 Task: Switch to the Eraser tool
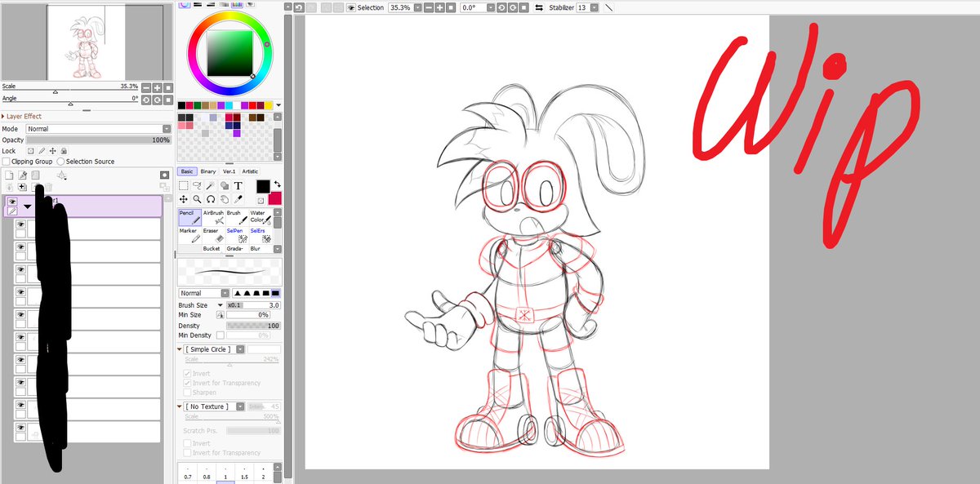click(x=213, y=235)
